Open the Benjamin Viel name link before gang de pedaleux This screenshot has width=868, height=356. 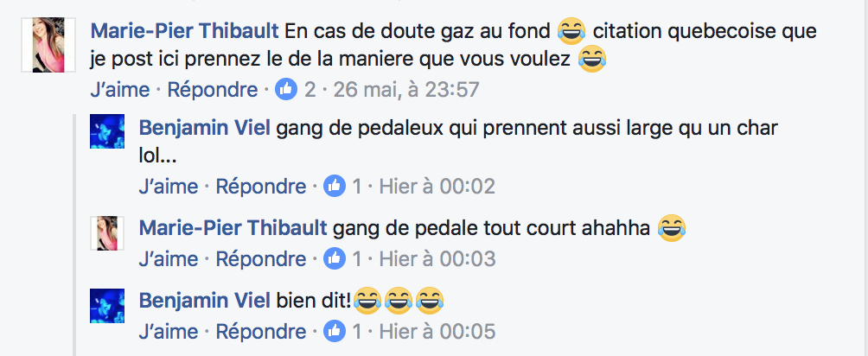(x=204, y=128)
